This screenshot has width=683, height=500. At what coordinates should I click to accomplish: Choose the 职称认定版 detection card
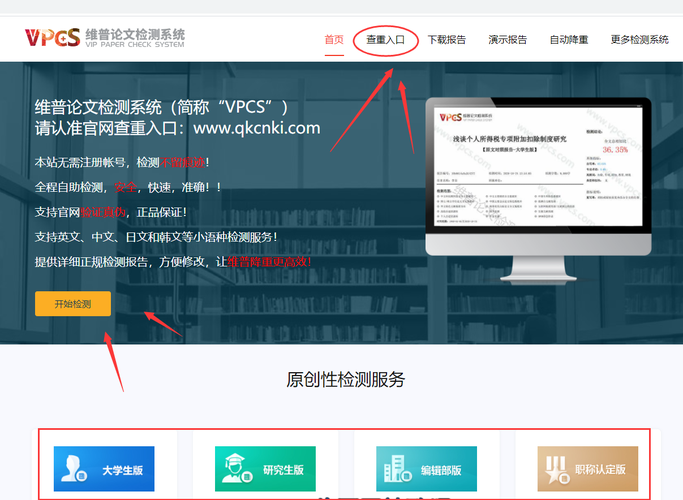[x=588, y=469]
